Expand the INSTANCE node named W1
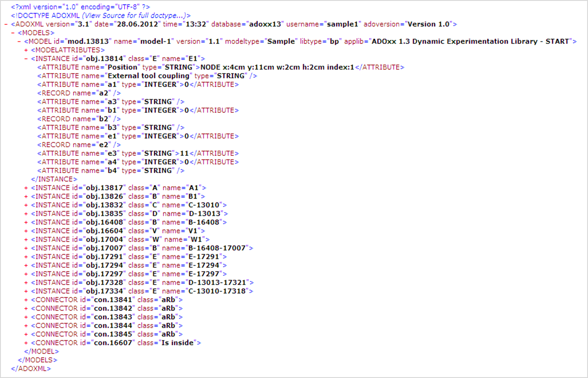588x378 pixels. click(x=25, y=239)
